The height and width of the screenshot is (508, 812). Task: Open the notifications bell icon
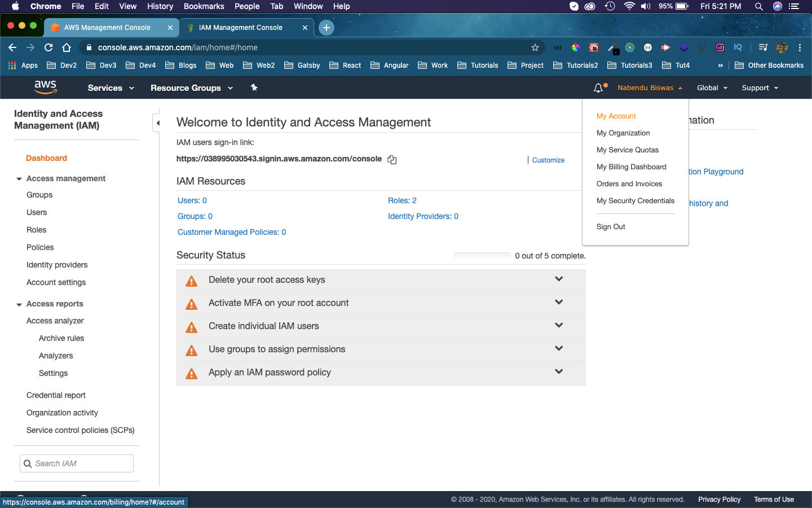(598, 87)
